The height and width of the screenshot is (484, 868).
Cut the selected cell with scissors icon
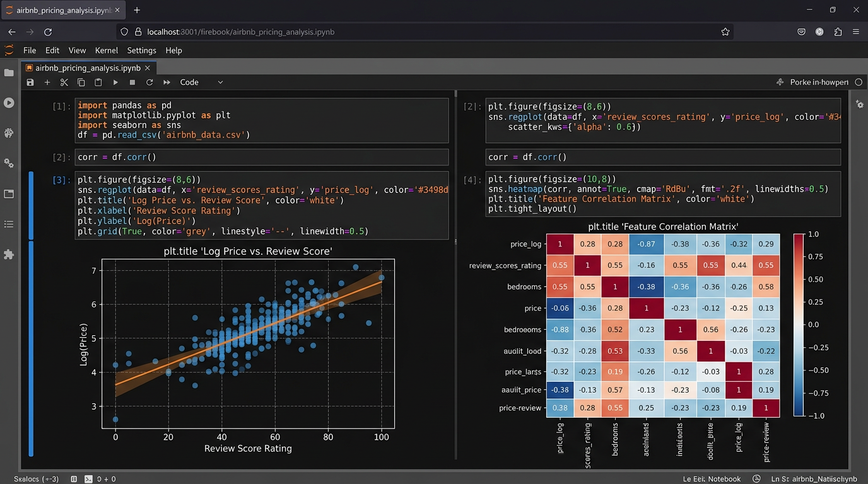[x=64, y=83]
